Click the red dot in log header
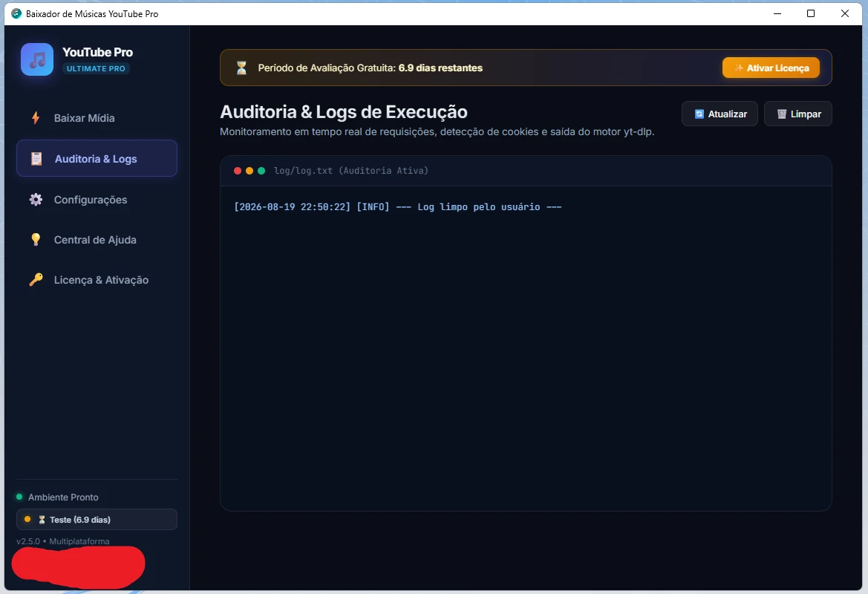This screenshot has height=594, width=868. point(238,171)
